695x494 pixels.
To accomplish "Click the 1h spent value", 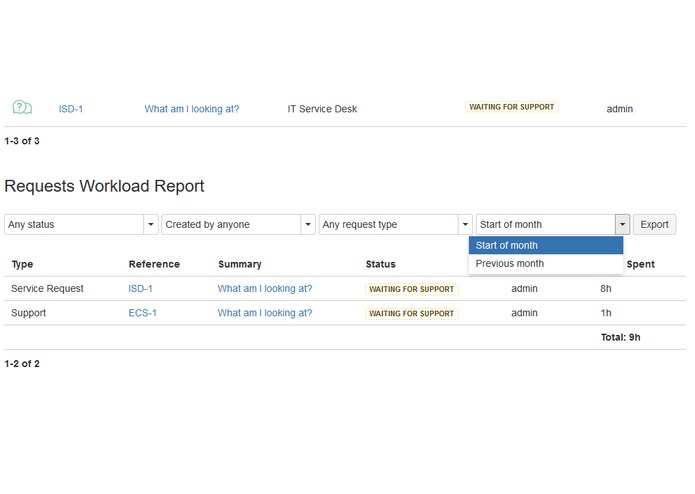I will (605, 313).
